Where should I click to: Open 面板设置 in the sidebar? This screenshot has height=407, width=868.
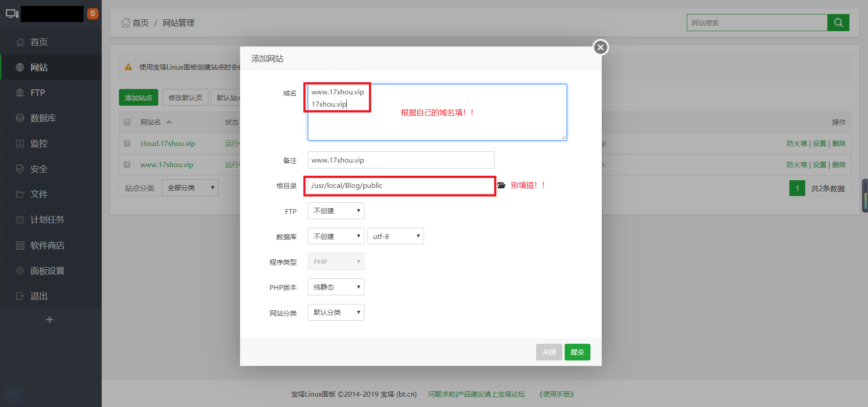click(51, 271)
